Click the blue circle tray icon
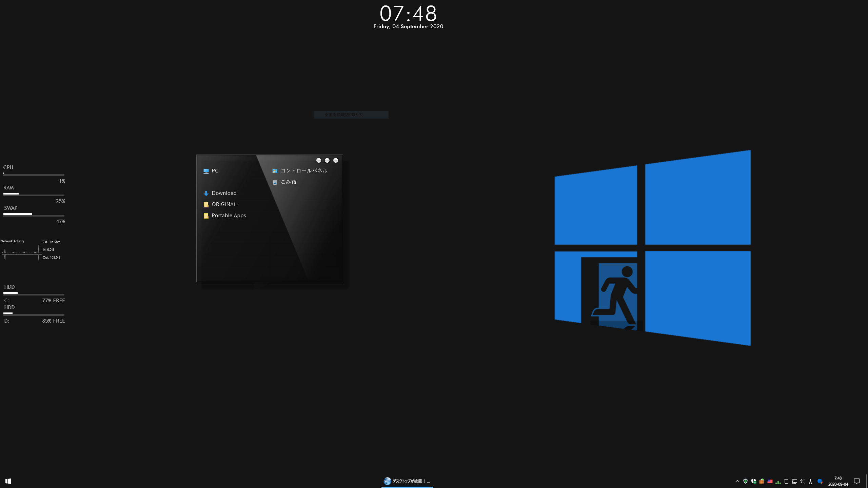The width and height of the screenshot is (868, 488). 820,481
